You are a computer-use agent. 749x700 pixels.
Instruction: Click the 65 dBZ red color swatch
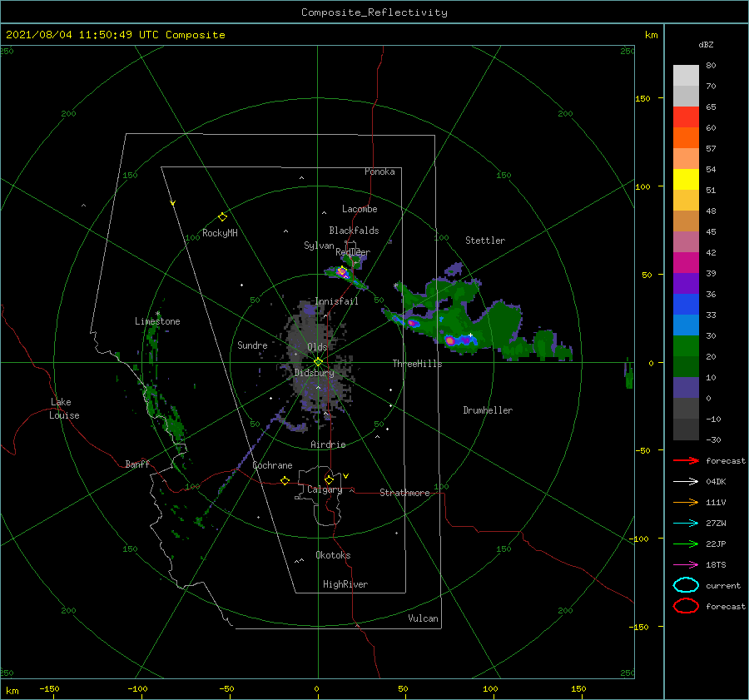(x=686, y=117)
